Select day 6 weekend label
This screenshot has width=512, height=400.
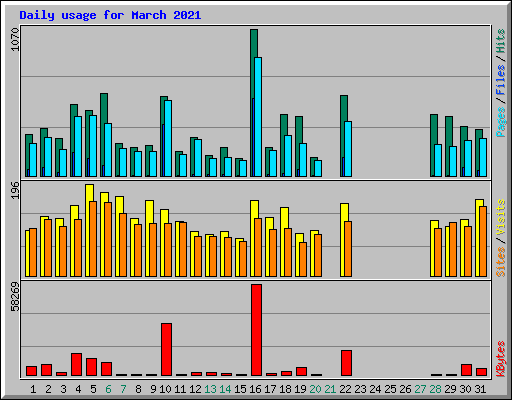tap(108, 389)
